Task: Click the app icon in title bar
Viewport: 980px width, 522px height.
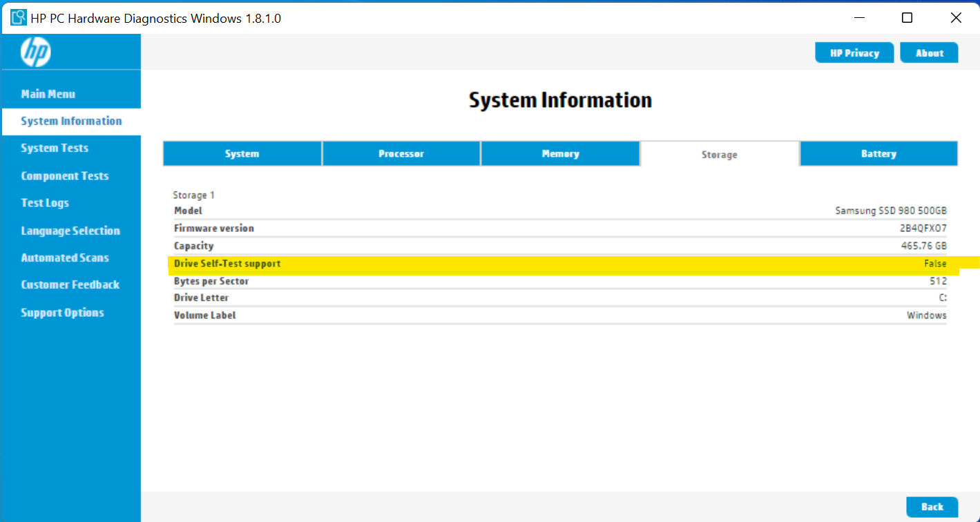Action: 19,18
